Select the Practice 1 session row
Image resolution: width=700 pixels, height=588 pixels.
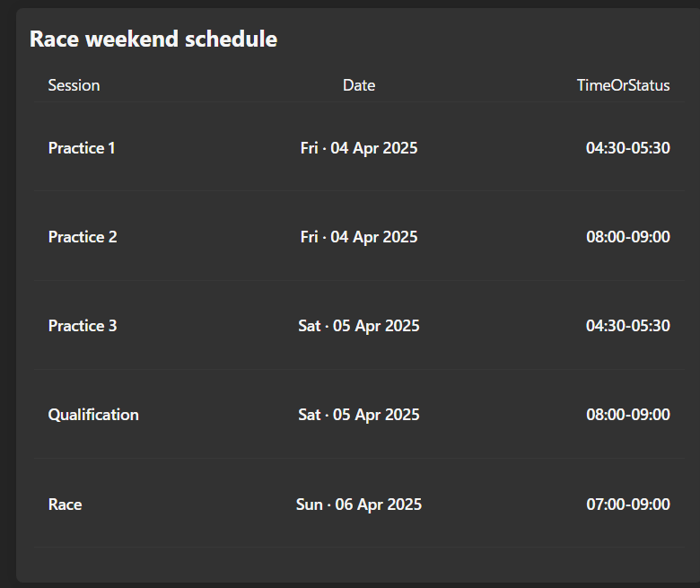[359, 148]
